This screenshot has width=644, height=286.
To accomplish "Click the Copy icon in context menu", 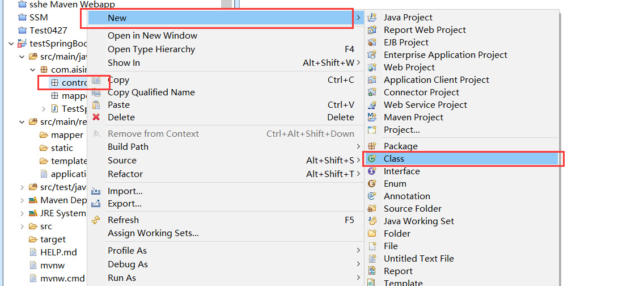I will [96, 80].
